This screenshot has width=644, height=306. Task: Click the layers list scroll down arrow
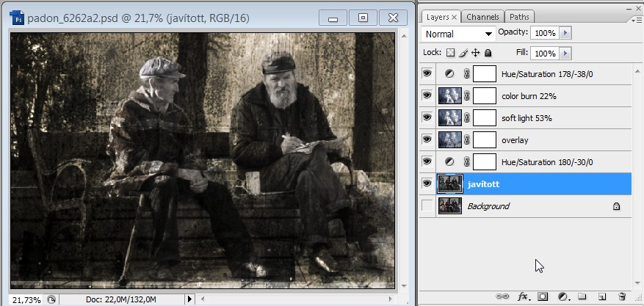pos(637,283)
